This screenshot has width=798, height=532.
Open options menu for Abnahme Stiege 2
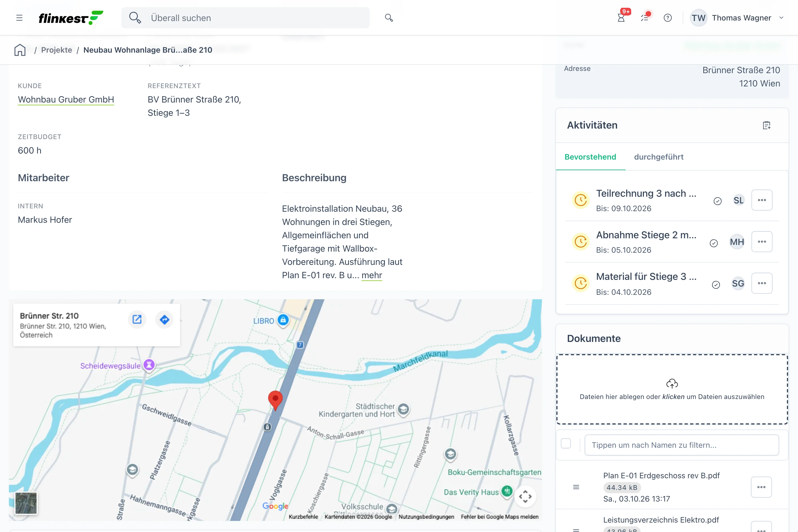pyautogui.click(x=762, y=242)
